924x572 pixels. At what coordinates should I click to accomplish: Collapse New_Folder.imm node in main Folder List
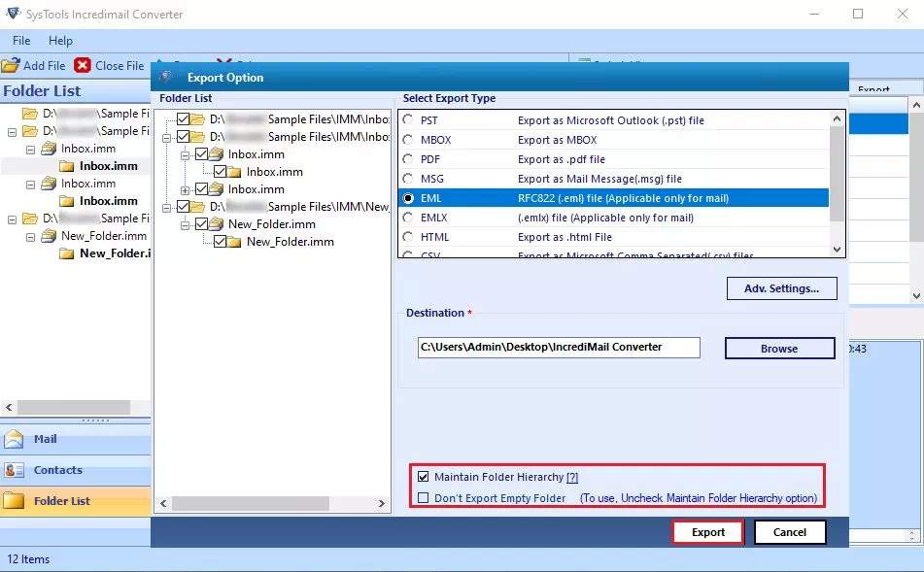click(x=31, y=237)
